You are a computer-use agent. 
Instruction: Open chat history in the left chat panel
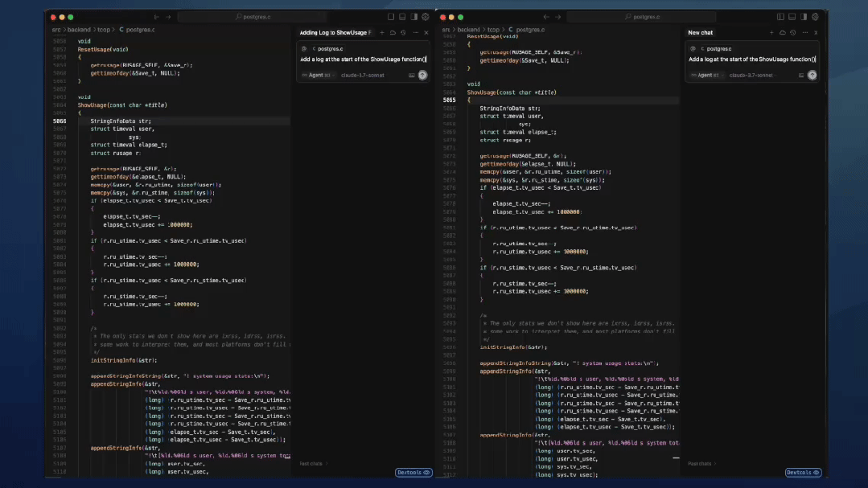[x=403, y=33]
